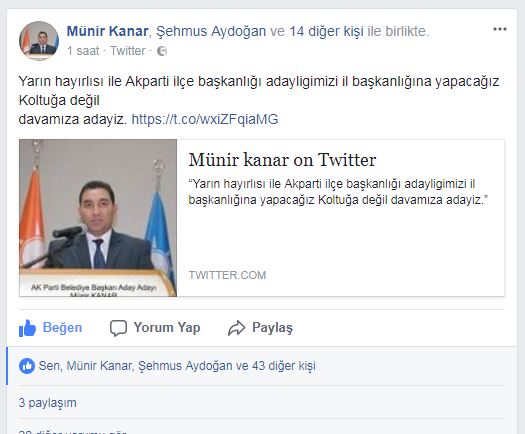The height and width of the screenshot is (434, 525).
Task: Click the public globe privacy icon
Action: click(162, 51)
